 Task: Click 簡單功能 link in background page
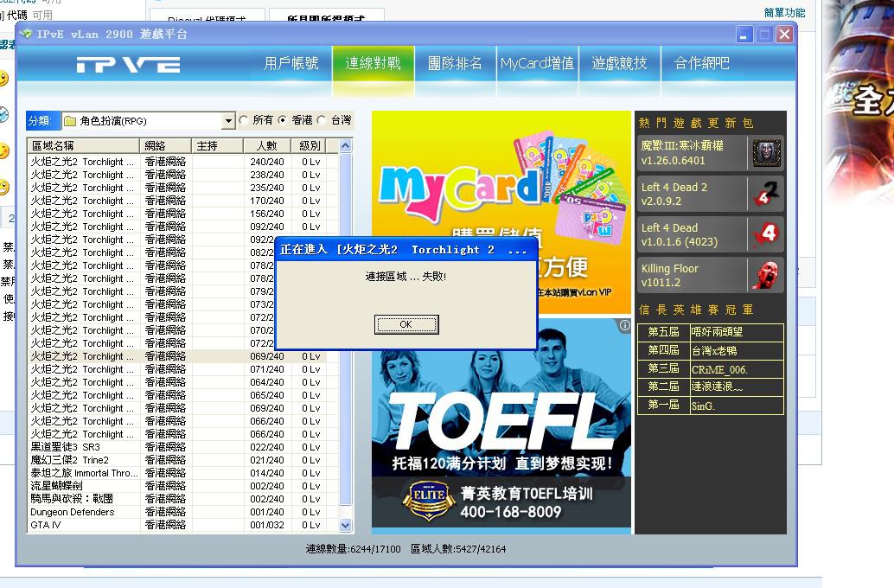784,13
